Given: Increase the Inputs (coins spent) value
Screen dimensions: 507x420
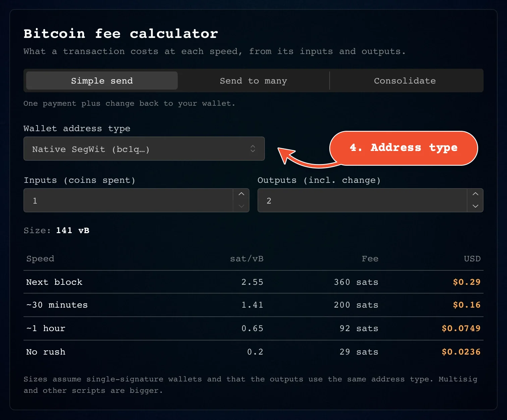Looking at the screenshot, I should click(x=241, y=194).
